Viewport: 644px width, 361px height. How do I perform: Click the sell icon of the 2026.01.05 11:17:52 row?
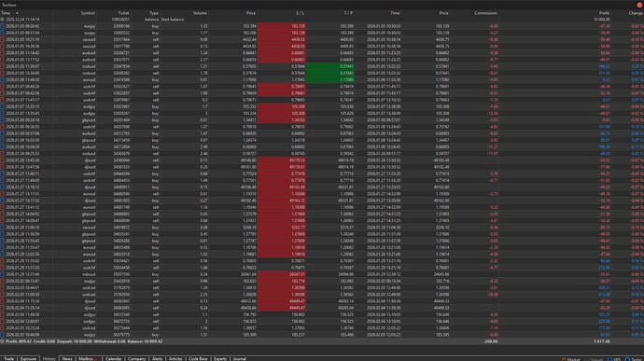(x=2, y=60)
